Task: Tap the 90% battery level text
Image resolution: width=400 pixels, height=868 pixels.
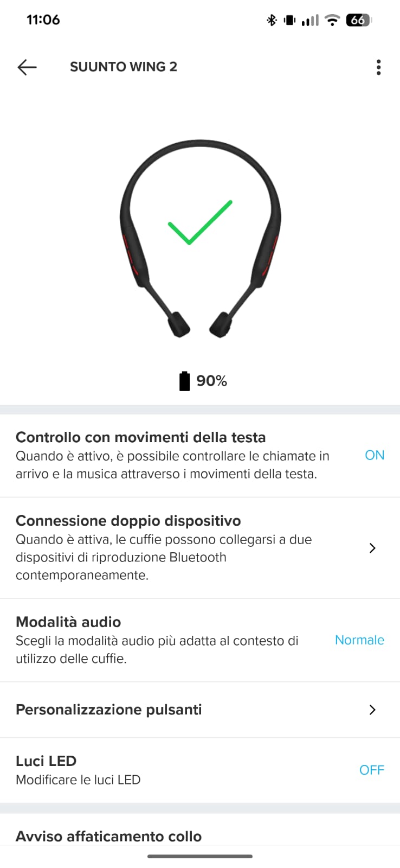Action: [211, 381]
